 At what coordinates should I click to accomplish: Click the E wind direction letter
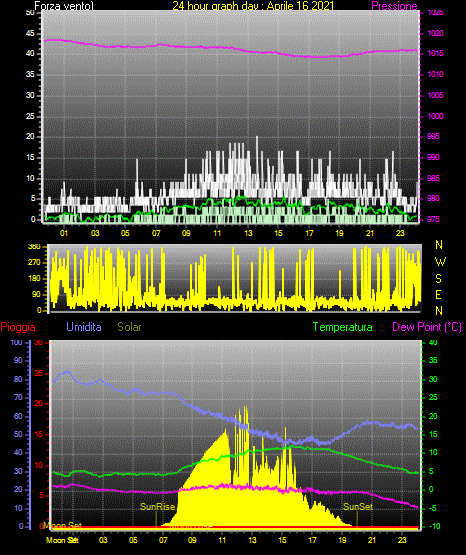pyautogui.click(x=438, y=294)
